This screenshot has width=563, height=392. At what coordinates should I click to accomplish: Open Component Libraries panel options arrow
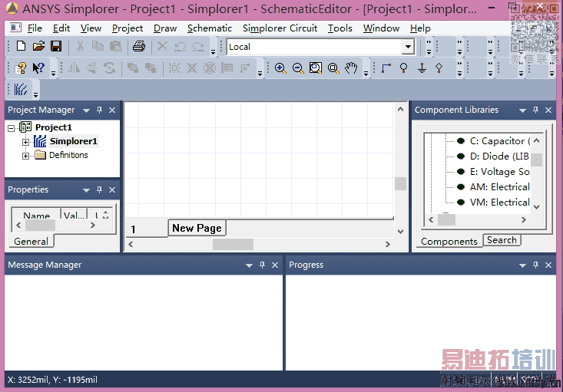[523, 110]
